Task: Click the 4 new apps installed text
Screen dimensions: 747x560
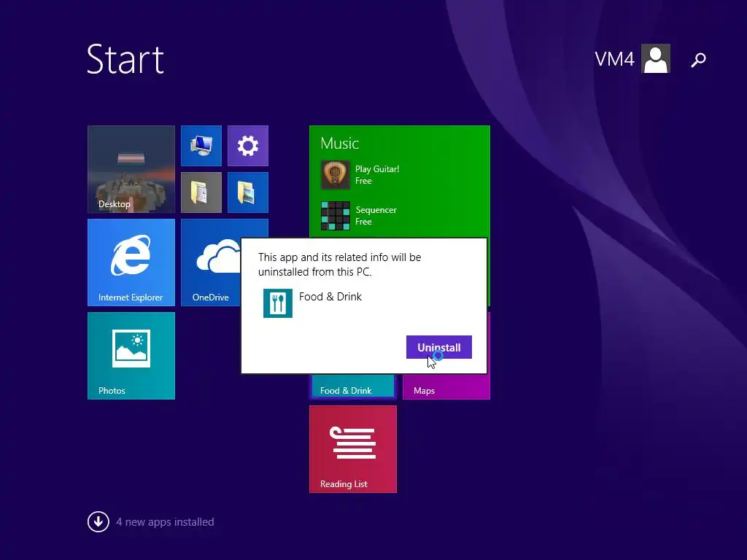Action: (x=165, y=522)
